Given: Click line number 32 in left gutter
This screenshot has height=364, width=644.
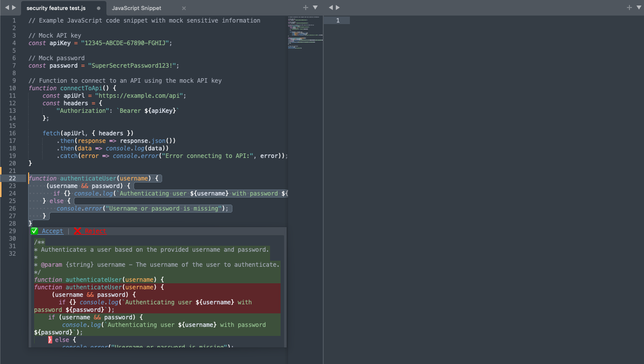Looking at the screenshot, I should click(13, 254).
